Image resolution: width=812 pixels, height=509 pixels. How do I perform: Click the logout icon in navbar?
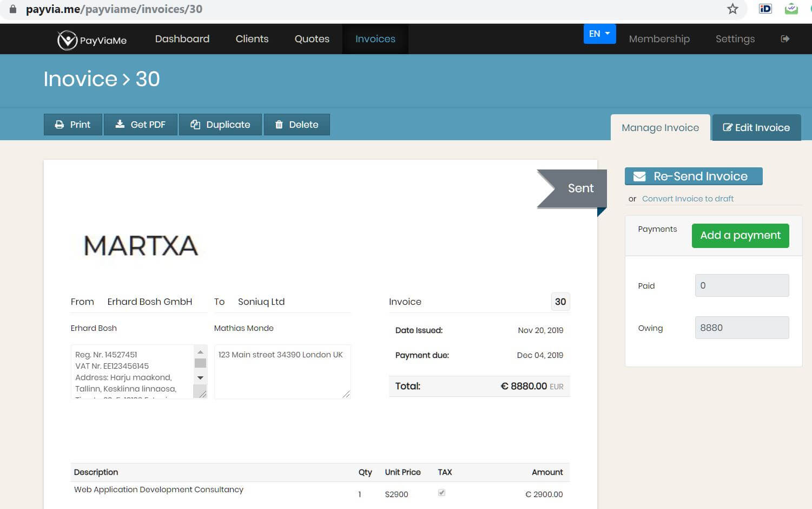[x=785, y=39]
